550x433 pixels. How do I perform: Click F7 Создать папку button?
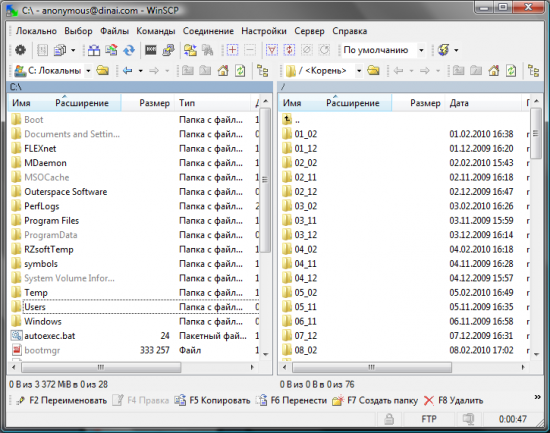click(x=375, y=400)
